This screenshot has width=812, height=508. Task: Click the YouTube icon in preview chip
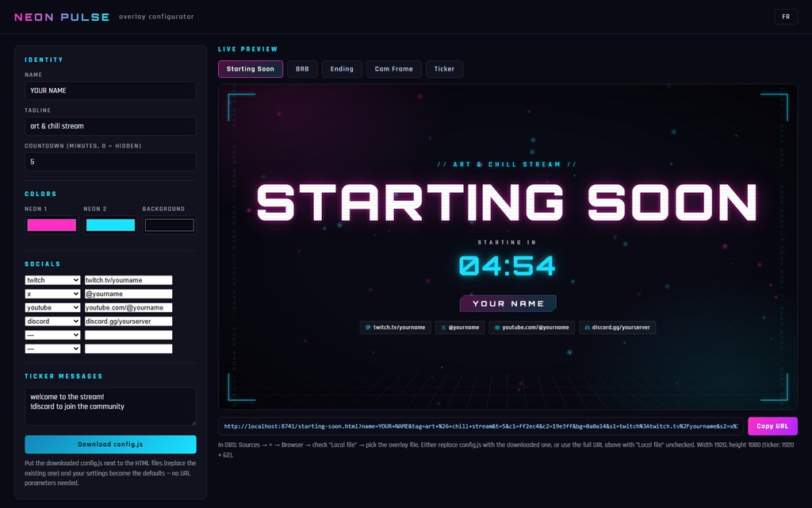[497, 328]
